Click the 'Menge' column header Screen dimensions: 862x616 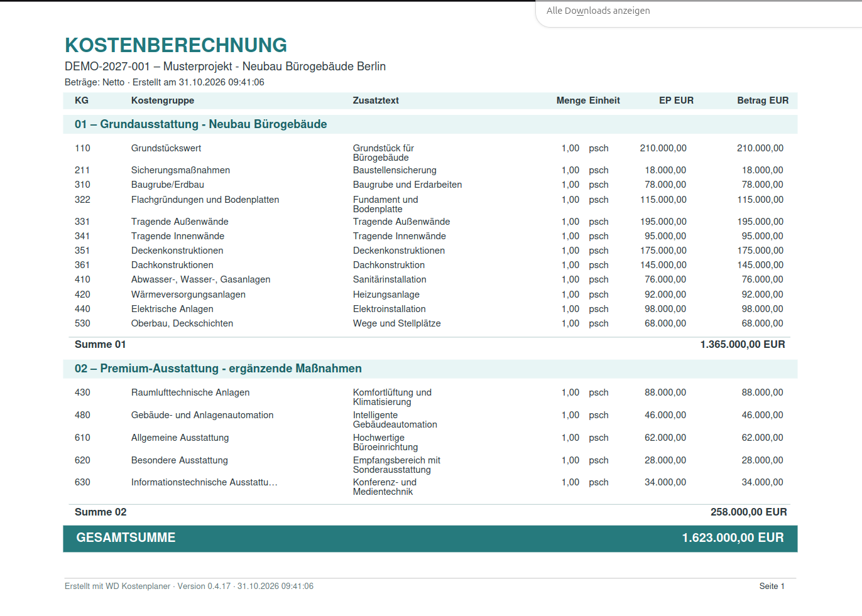click(x=571, y=100)
